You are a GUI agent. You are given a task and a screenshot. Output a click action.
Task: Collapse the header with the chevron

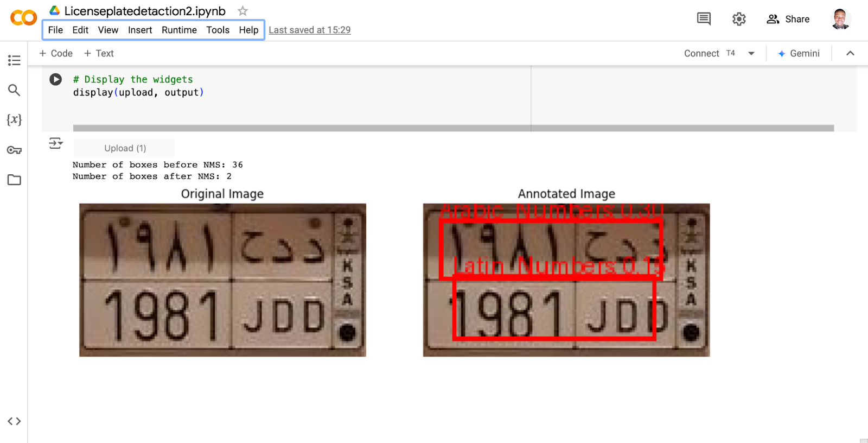click(x=850, y=53)
